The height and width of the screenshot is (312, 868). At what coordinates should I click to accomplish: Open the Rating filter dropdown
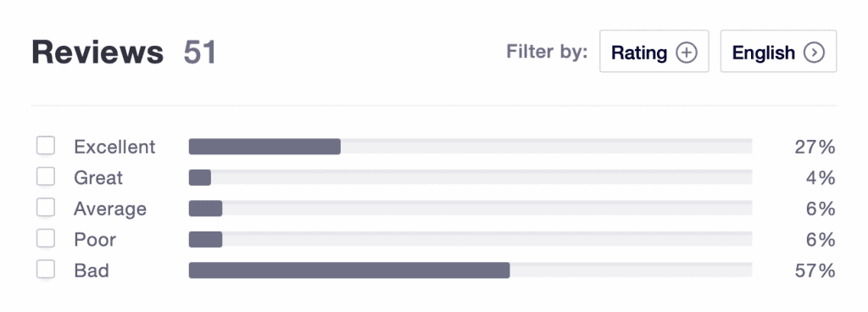click(x=654, y=52)
